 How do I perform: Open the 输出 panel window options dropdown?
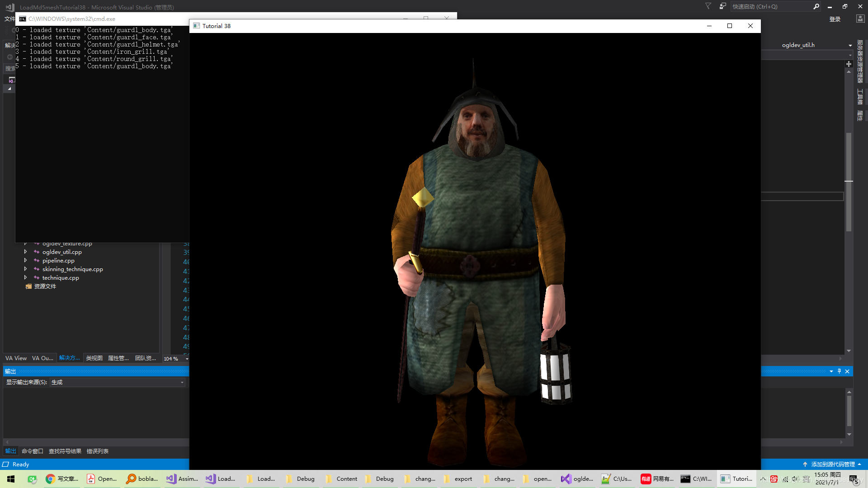(x=831, y=371)
